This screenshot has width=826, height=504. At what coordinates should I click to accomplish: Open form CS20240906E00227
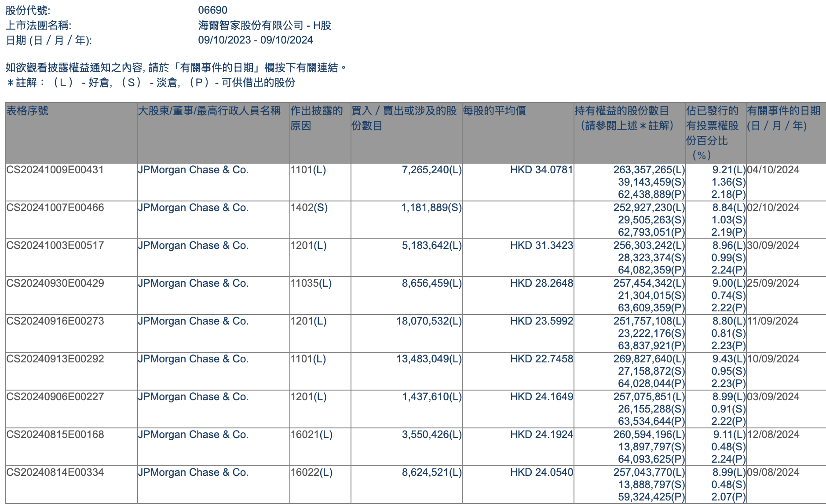(55, 397)
